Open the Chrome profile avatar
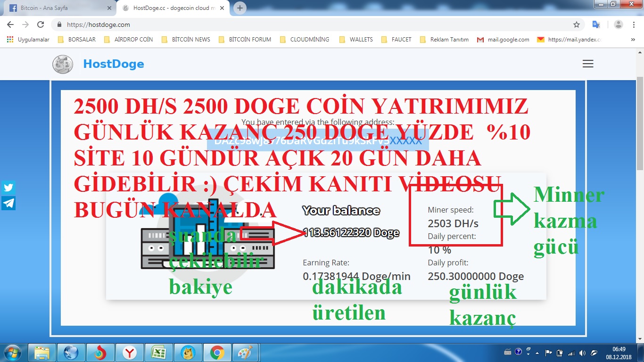 [x=619, y=25]
